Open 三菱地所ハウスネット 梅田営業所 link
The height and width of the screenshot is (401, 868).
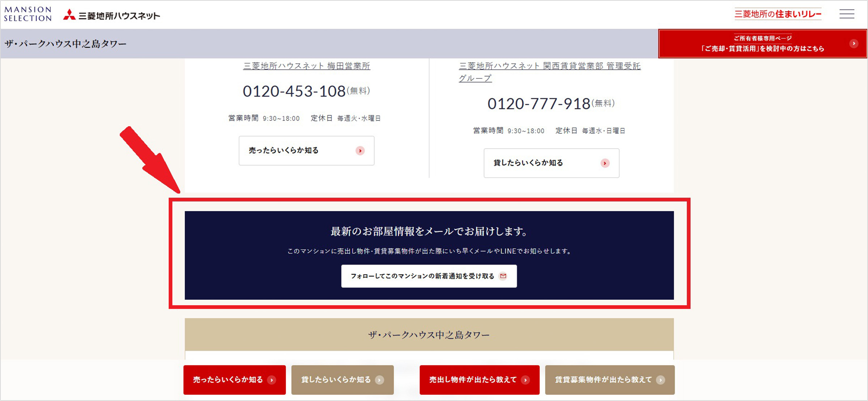[307, 66]
